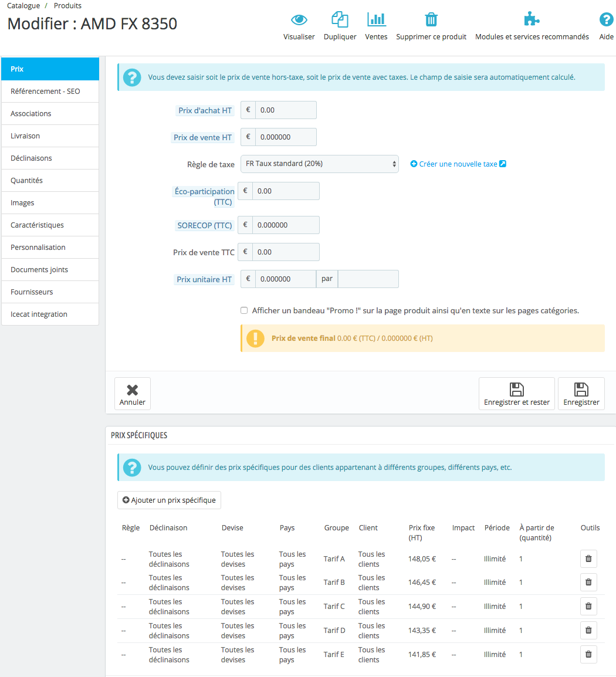Click the Annuler cross button
This screenshot has width=616, height=677.
(133, 394)
